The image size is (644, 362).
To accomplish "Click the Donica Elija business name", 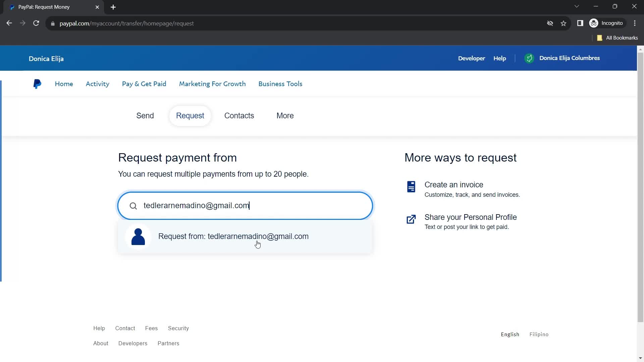I will pyautogui.click(x=46, y=59).
